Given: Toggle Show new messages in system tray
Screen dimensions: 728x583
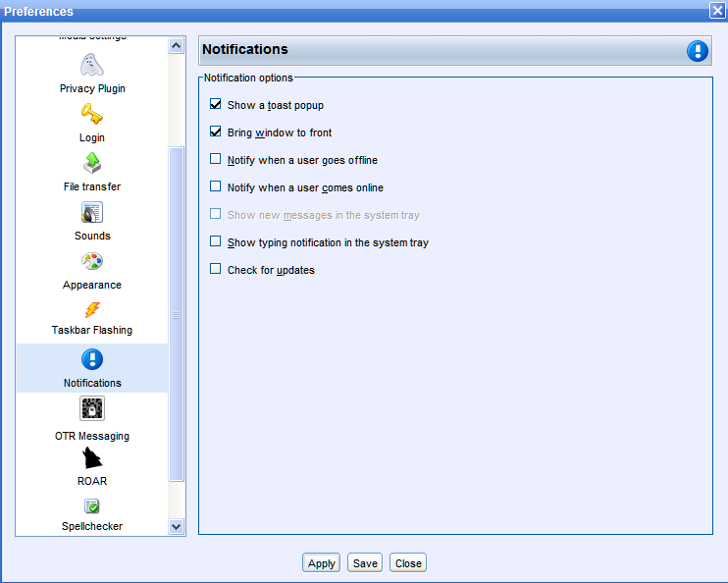Looking at the screenshot, I should (216, 214).
